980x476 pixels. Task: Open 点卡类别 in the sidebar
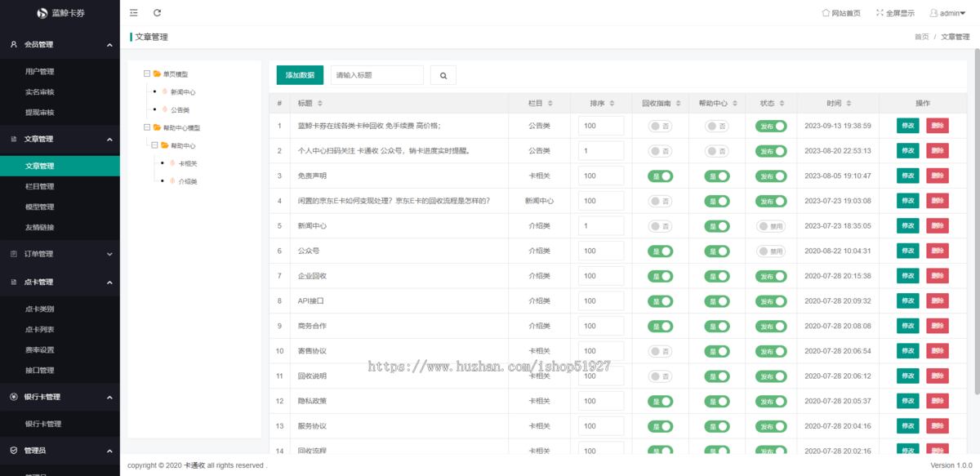click(39, 309)
